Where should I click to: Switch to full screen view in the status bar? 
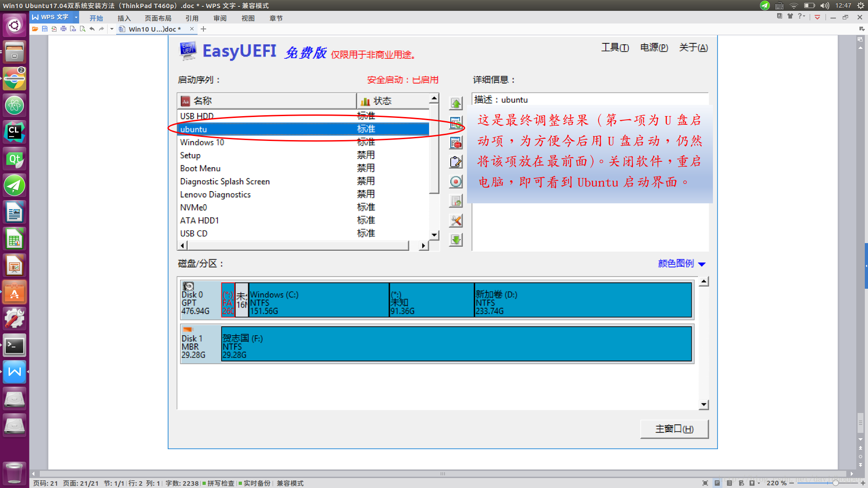tap(705, 483)
